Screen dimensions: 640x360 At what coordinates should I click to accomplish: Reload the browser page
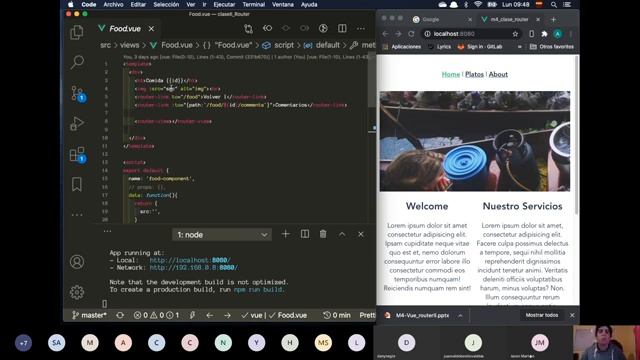click(411, 34)
